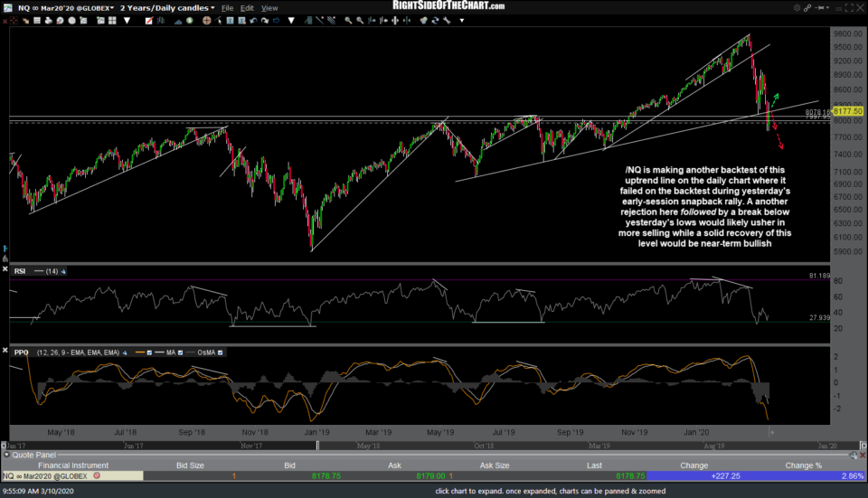
Task: Click the Financial Instrument column header
Action: pyautogui.click(x=73, y=465)
